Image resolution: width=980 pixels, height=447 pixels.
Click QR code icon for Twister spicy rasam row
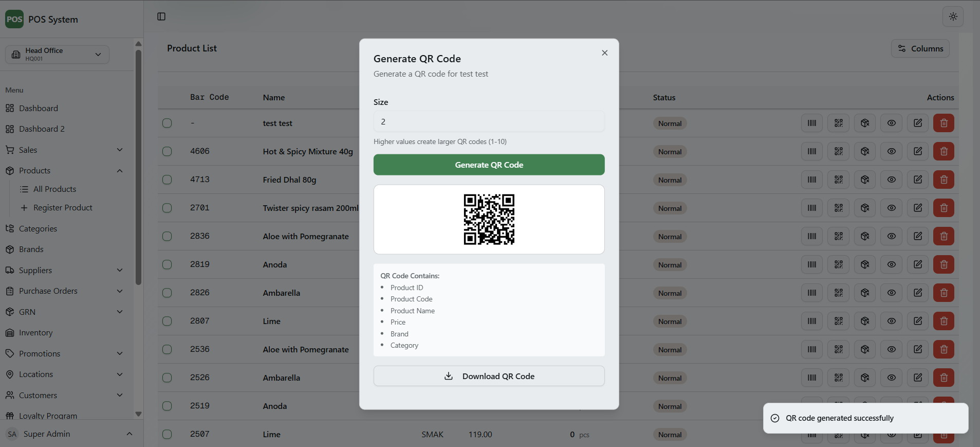point(838,208)
